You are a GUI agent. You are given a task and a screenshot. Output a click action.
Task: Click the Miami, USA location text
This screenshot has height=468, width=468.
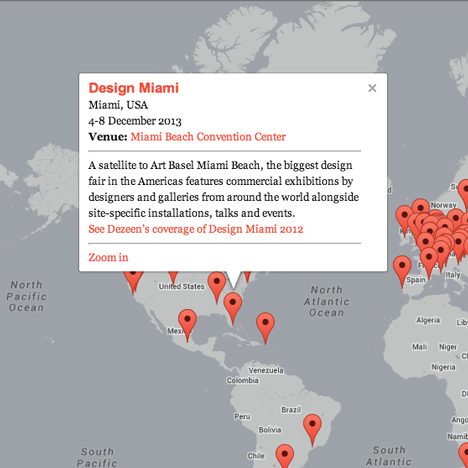click(x=118, y=105)
